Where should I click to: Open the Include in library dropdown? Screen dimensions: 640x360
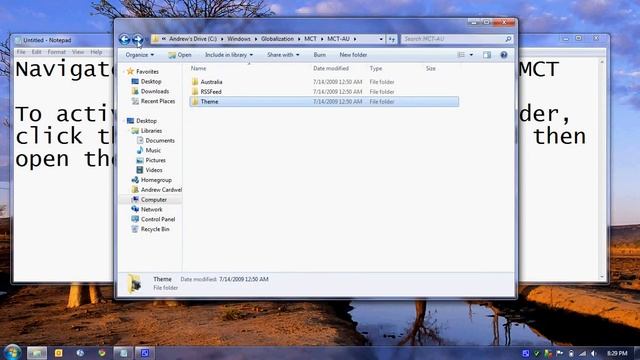pyautogui.click(x=229, y=55)
